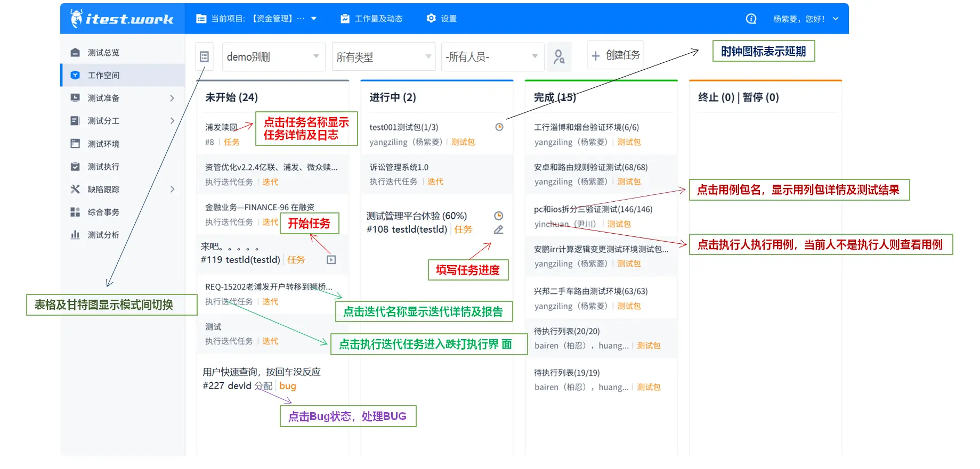Click start task play icon on #119
Screen dimensions: 980x469
coord(331,260)
